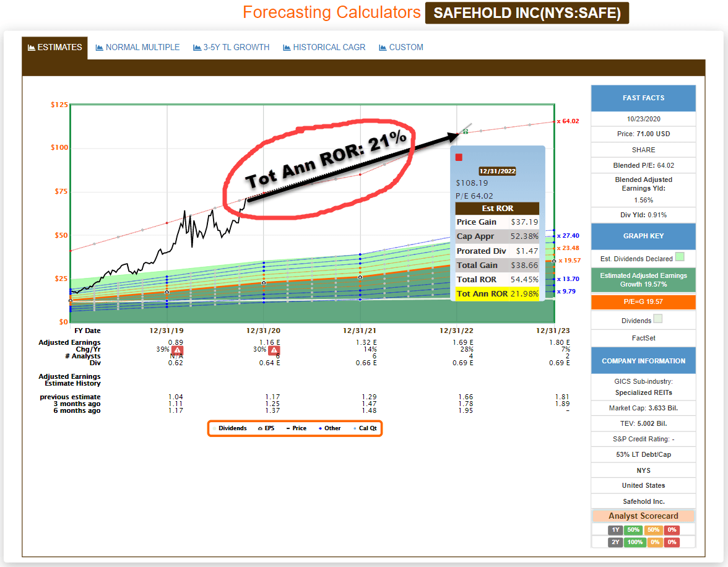Click the Div Yld: 0.91% fact
The image size is (728, 567).
pos(644,215)
